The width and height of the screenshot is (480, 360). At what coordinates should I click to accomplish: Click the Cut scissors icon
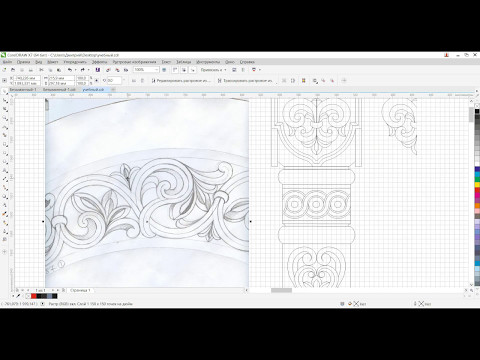coord(41,70)
